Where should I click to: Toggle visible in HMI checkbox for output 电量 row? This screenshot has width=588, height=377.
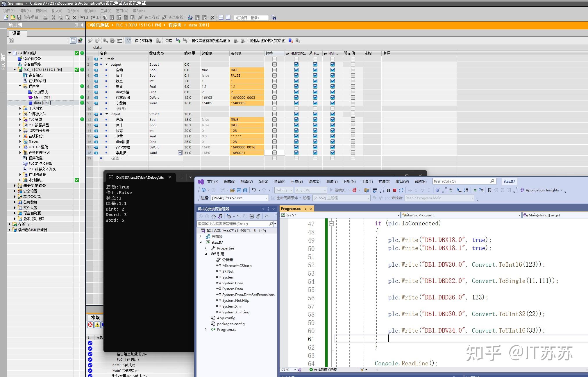coord(333,87)
